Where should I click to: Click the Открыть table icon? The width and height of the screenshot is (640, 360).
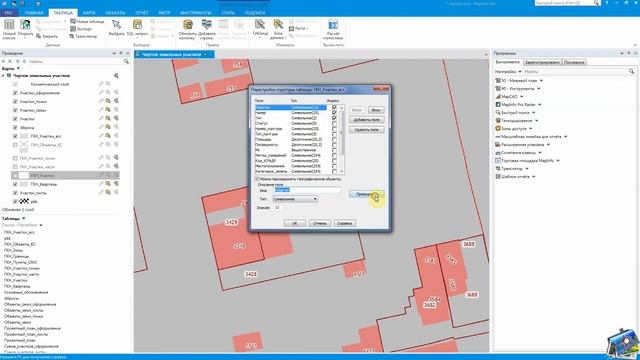click(25, 25)
